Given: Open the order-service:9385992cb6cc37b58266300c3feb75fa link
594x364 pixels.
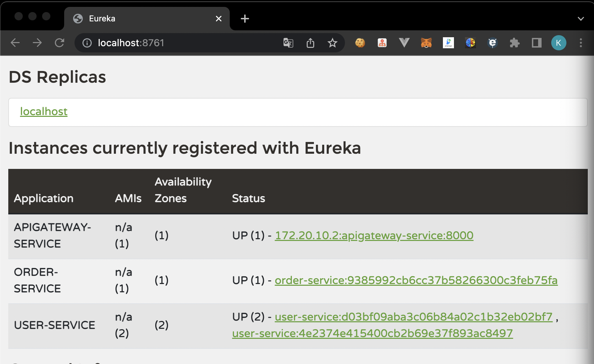Looking at the screenshot, I should [416, 280].
